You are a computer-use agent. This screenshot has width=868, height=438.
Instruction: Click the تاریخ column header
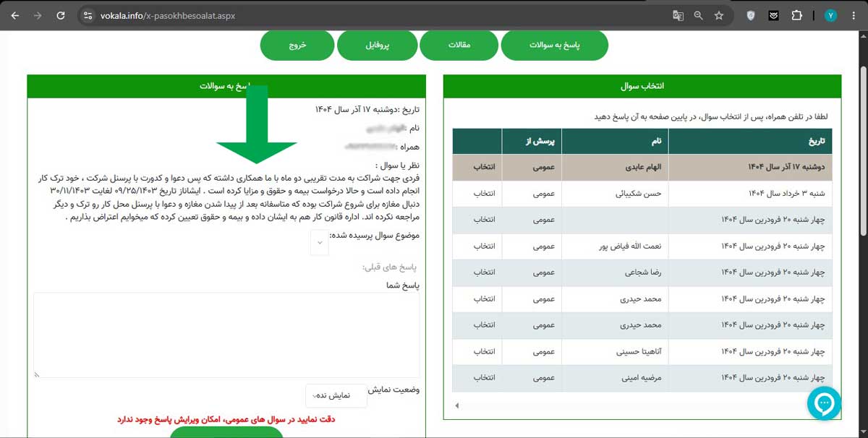pos(751,141)
